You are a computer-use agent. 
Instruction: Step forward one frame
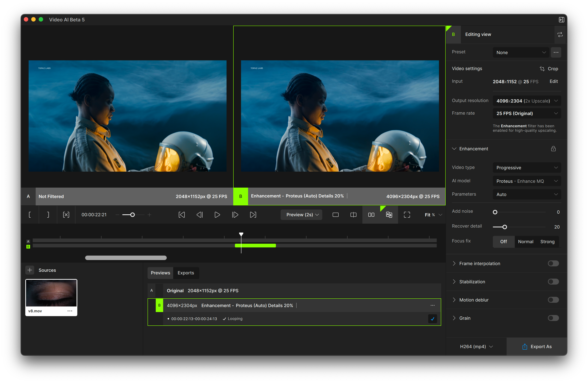click(x=235, y=215)
